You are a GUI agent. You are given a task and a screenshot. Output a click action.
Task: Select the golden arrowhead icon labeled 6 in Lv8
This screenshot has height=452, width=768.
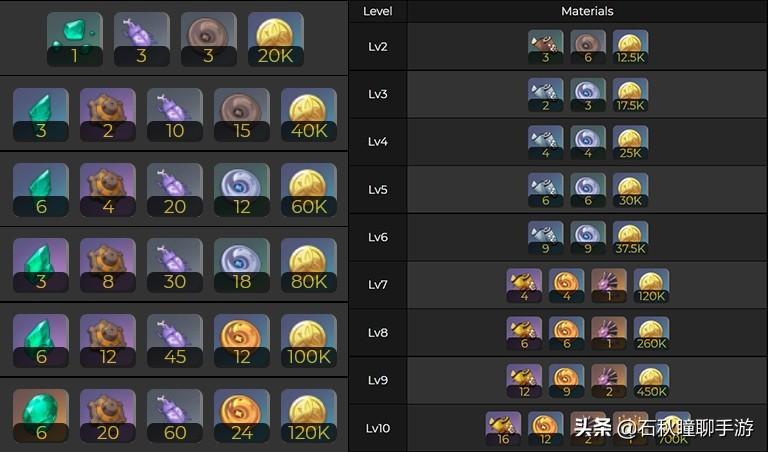pyautogui.click(x=524, y=333)
